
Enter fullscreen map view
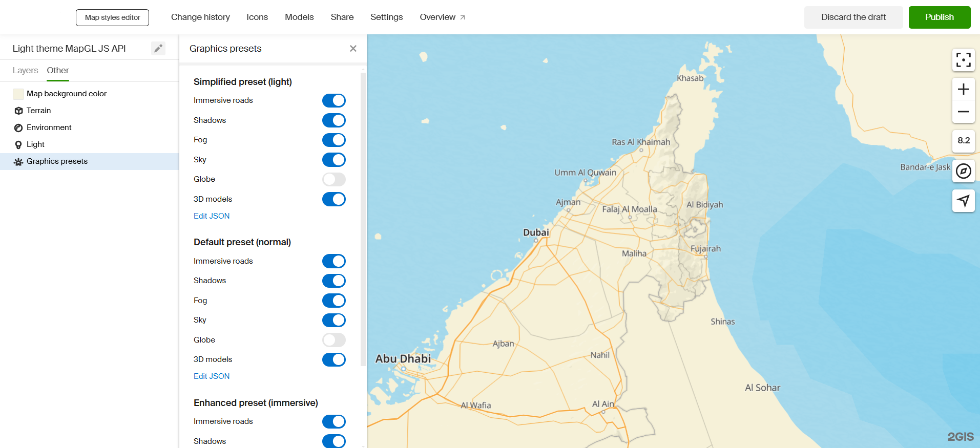pos(963,60)
